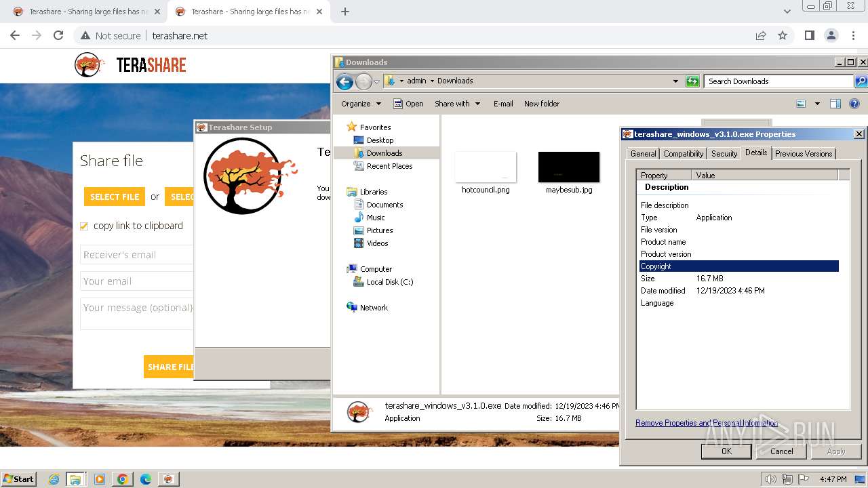The image size is (868, 488).
Task: Open Microsoft Edge from the taskbar
Action: coord(145,479)
